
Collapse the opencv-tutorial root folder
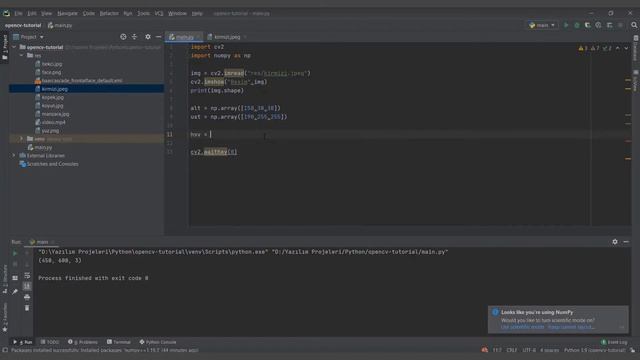click(x=14, y=47)
